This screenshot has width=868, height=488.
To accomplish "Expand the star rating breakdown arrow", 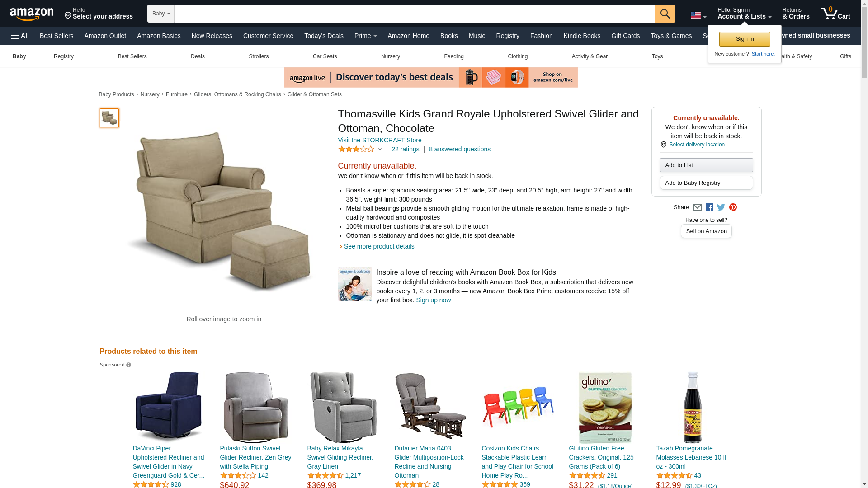I will click(x=380, y=150).
